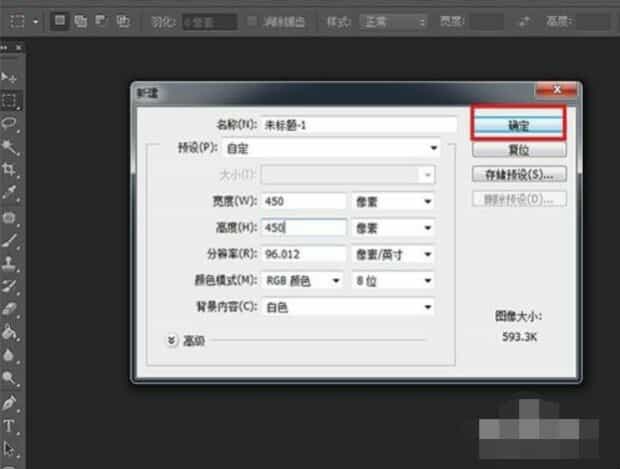Select the Lasso tool
Image resolution: width=620 pixels, height=469 pixels.
(x=11, y=123)
